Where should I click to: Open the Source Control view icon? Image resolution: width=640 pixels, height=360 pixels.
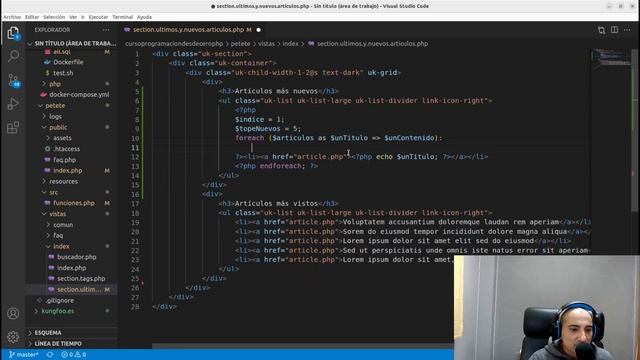13,80
